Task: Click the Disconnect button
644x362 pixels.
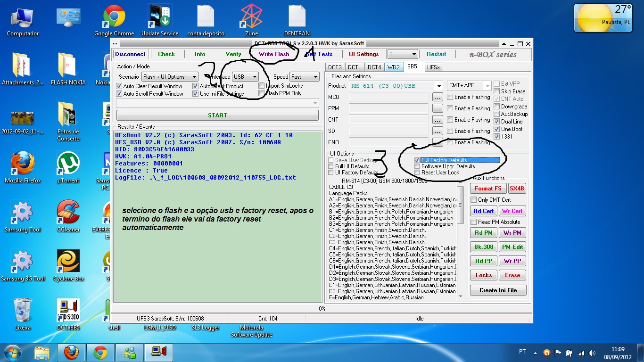Action: tap(130, 54)
